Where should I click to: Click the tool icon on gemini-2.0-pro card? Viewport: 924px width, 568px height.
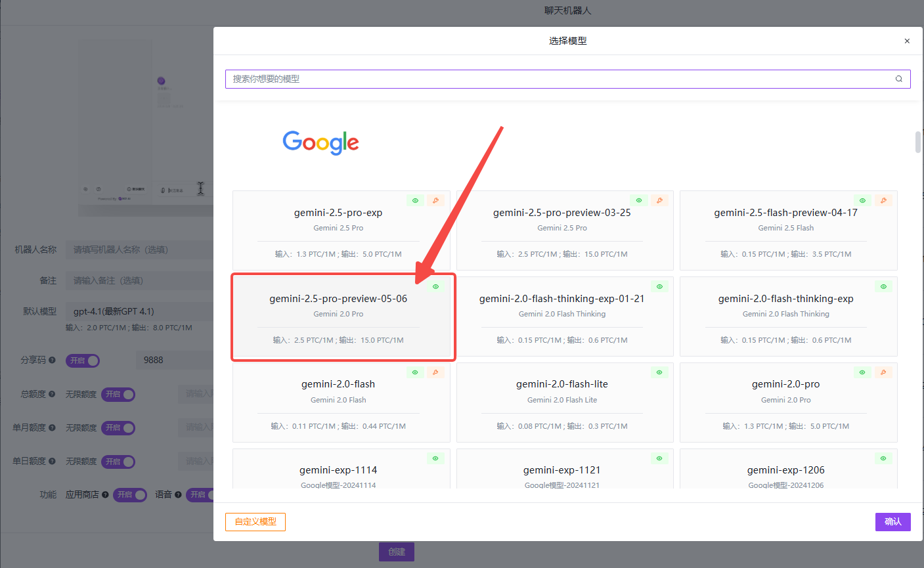point(883,372)
